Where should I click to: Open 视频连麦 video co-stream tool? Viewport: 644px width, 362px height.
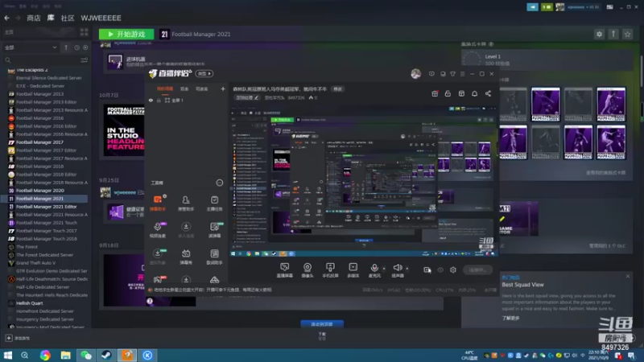[158, 230]
